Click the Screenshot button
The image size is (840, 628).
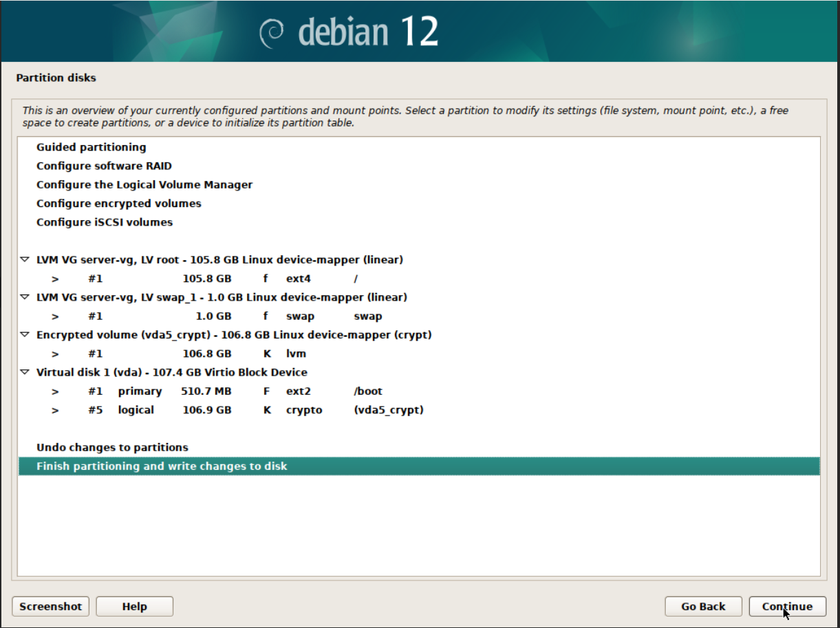[x=50, y=606]
